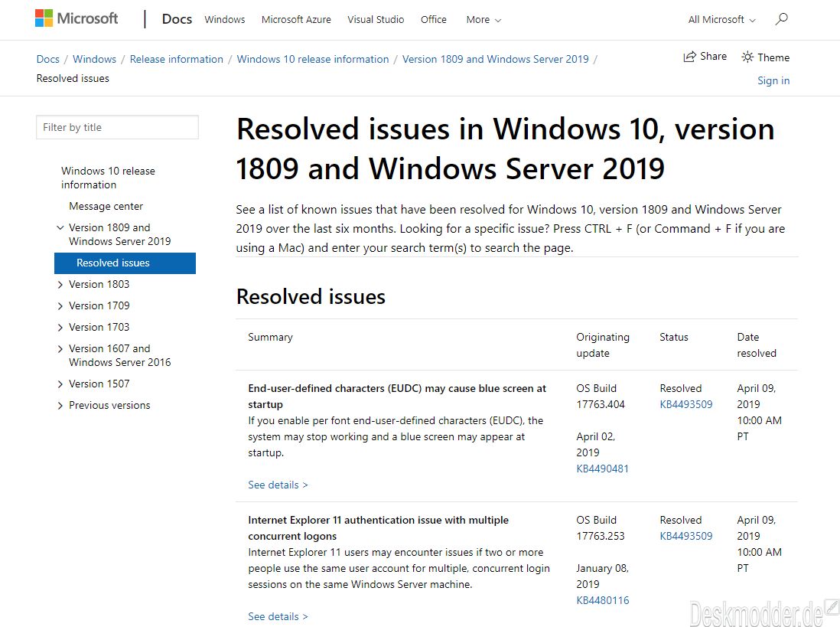
Task: Click the EUDC blue screen issue title
Action: pyautogui.click(x=397, y=397)
